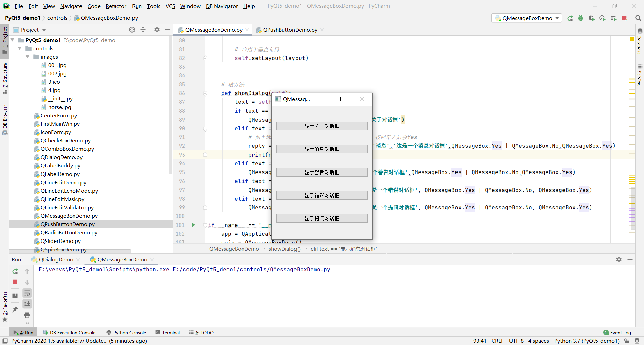Open the DB Navigator menu
644x345 pixels.
click(222, 6)
